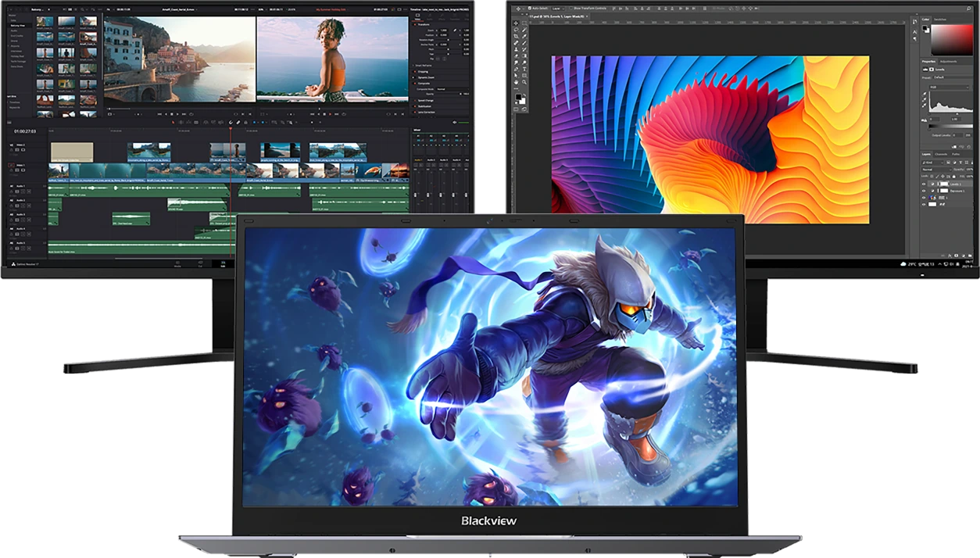Select the Type tool in Photoshop toolbar
The width and height of the screenshot is (980, 558).
point(524,68)
